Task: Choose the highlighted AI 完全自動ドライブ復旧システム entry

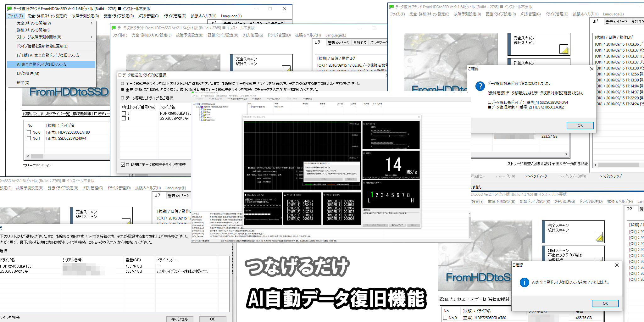Action: pos(51,64)
